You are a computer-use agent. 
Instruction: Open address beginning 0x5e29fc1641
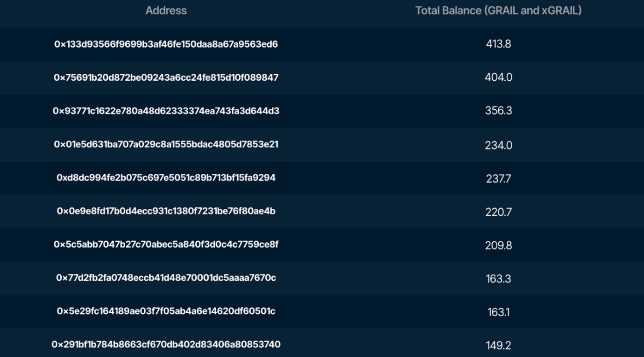coord(166,311)
